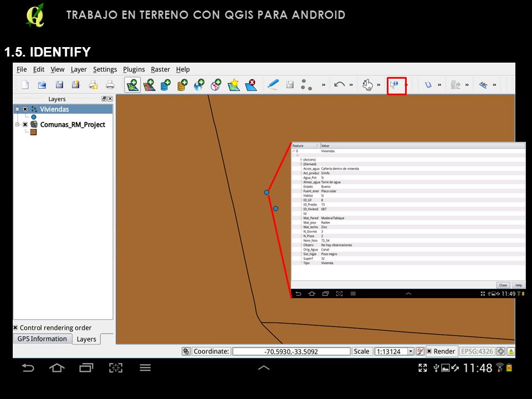Expand the overflow chevron after the ABC label icon
Viewport: 532px width, 399px height.
point(494,85)
